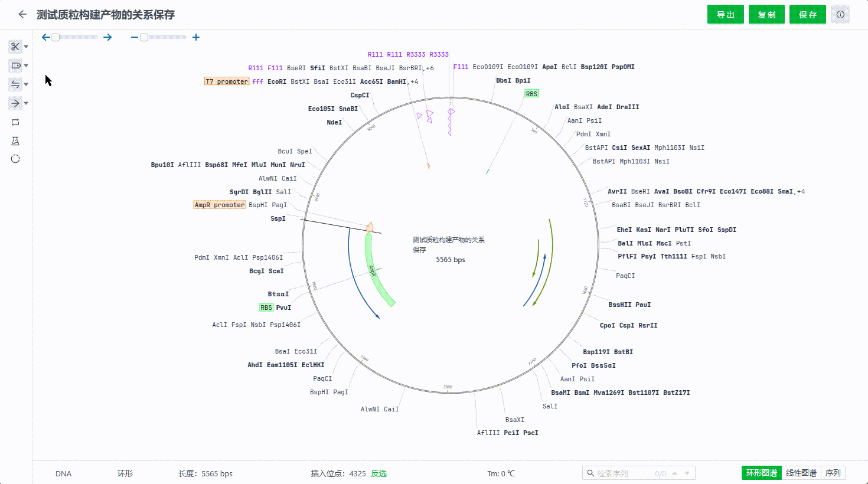This screenshot has width=868, height=484.
Task: Click the double-arrow swap icon
Action: click(x=15, y=84)
